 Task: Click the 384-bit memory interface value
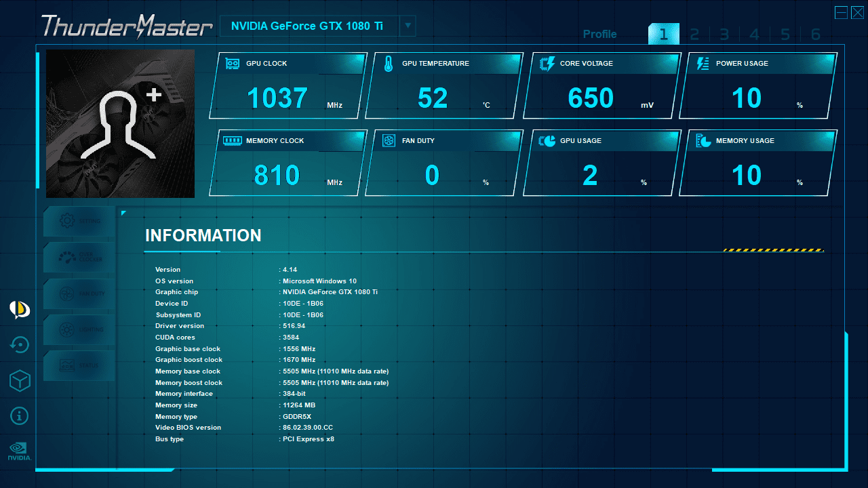[x=294, y=394]
